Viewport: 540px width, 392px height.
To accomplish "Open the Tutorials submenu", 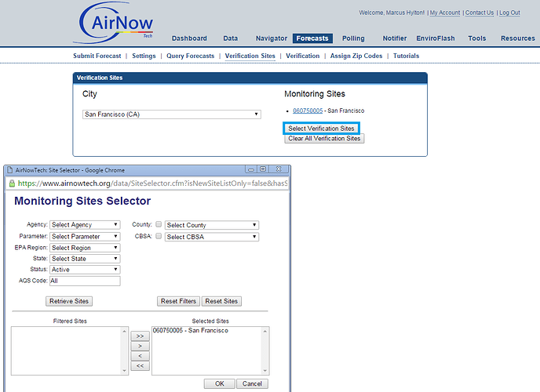I will 407,56.
